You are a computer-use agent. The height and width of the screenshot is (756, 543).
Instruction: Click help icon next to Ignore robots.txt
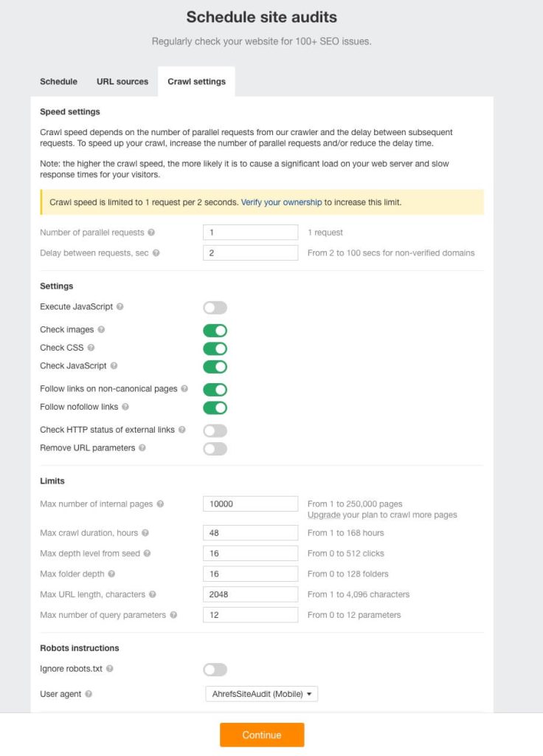click(x=109, y=669)
